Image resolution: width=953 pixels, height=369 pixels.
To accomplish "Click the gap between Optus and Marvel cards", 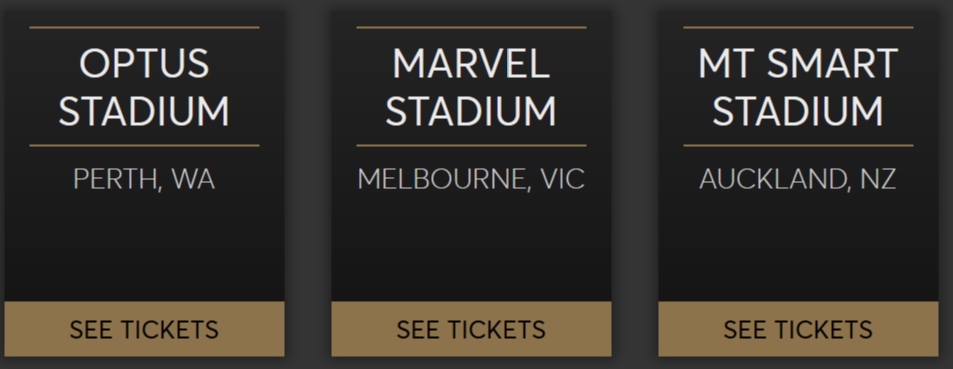I will coord(308,182).
